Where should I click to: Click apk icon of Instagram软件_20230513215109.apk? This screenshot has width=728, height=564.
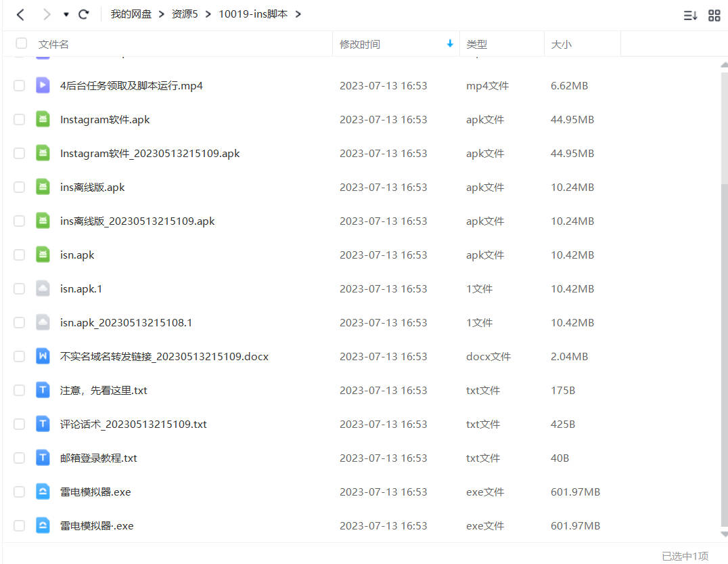(43, 153)
